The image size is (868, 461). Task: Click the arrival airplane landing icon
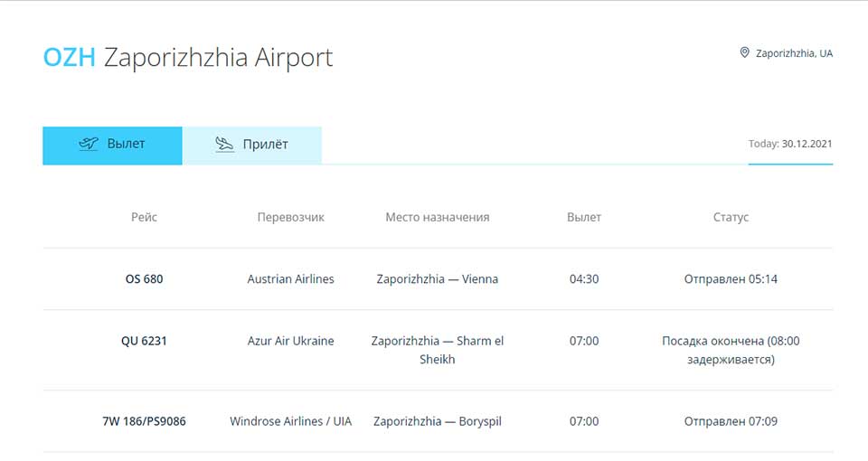tap(224, 144)
